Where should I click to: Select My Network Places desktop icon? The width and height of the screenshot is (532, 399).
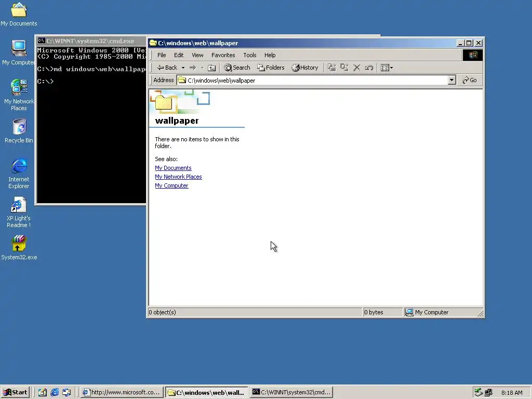tap(19, 95)
